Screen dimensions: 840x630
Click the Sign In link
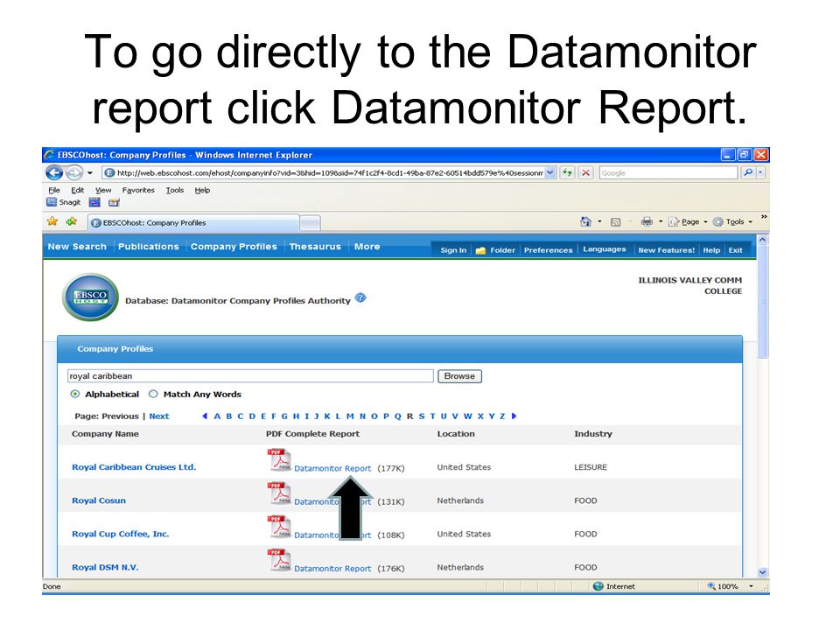[453, 250]
